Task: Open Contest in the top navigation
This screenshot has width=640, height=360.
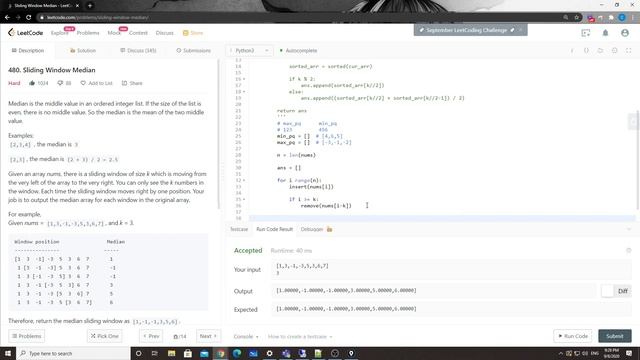Action: tap(138, 33)
